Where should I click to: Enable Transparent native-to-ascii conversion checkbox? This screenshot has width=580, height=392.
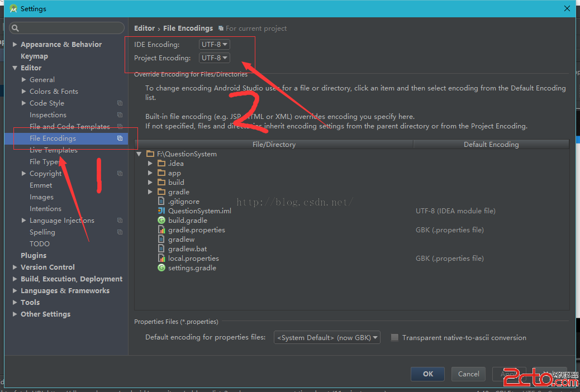coord(395,337)
